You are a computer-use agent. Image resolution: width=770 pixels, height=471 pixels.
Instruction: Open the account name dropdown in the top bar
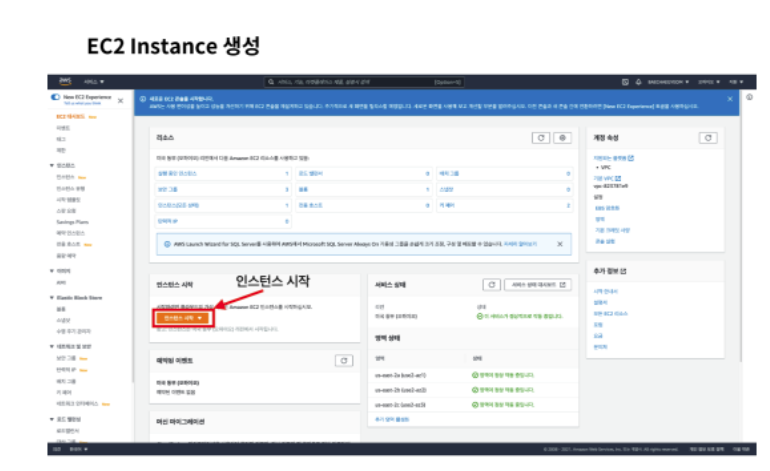coord(668,82)
